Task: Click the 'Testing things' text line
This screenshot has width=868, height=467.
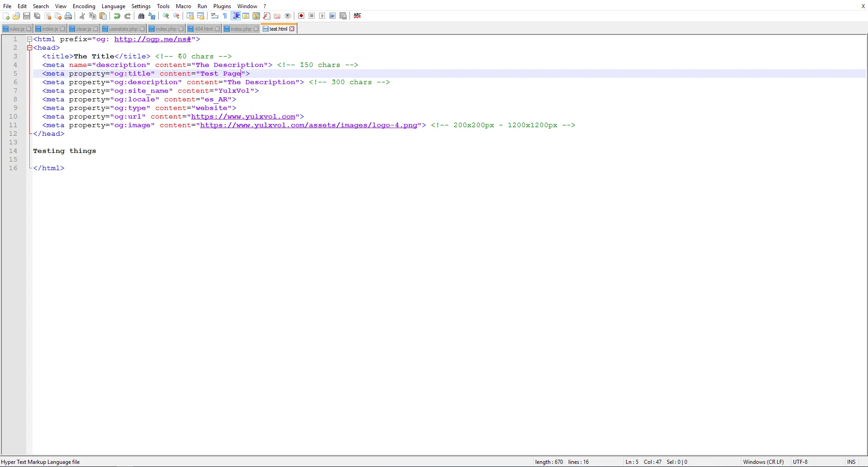Action: (x=65, y=151)
